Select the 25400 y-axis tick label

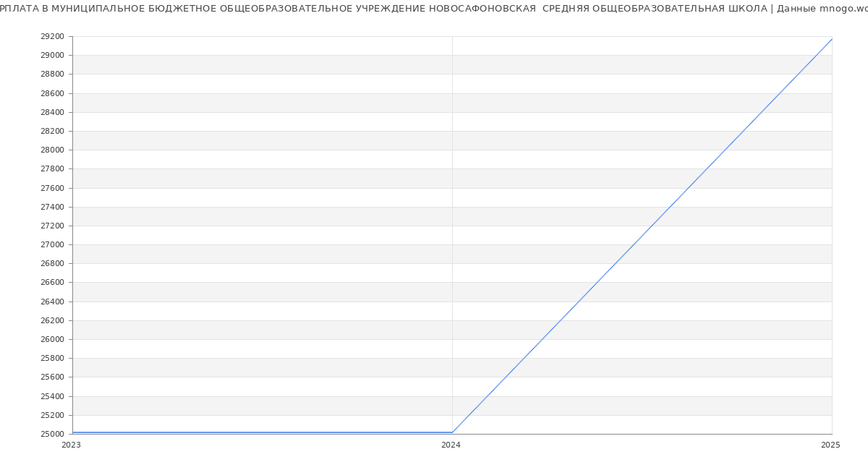pos(52,396)
